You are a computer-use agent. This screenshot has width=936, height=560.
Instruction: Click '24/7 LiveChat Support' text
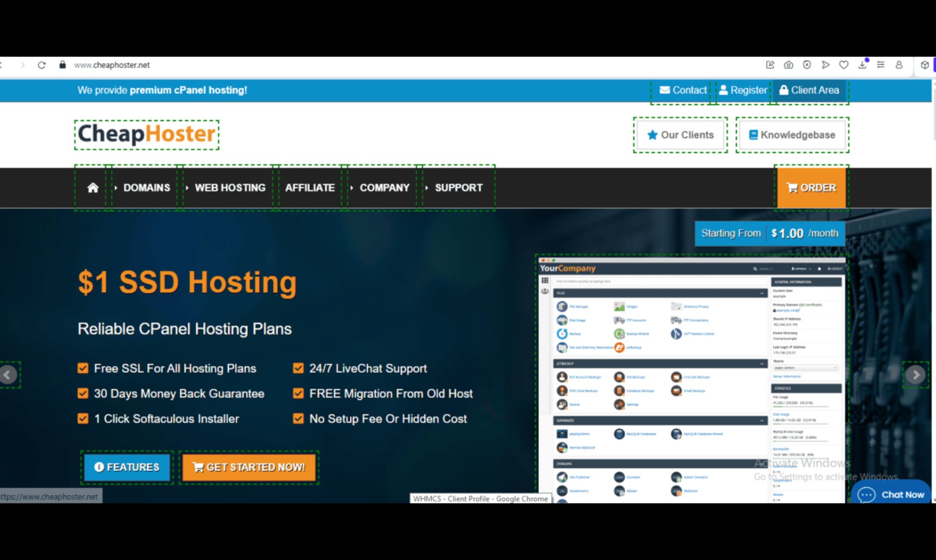368,369
